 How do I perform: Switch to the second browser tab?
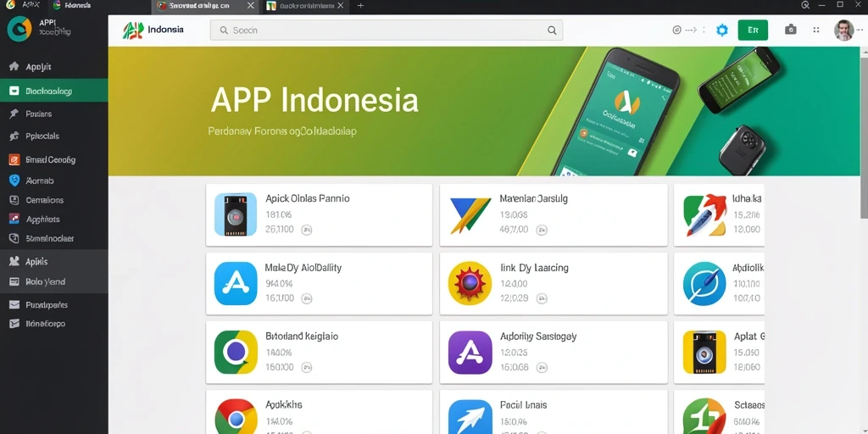72,6
